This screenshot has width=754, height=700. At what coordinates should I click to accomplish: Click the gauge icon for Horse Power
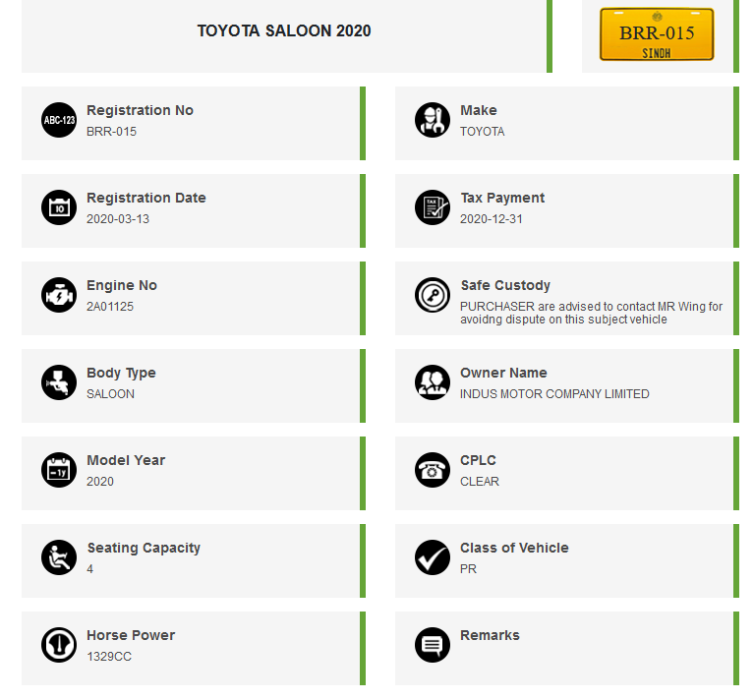tap(59, 645)
